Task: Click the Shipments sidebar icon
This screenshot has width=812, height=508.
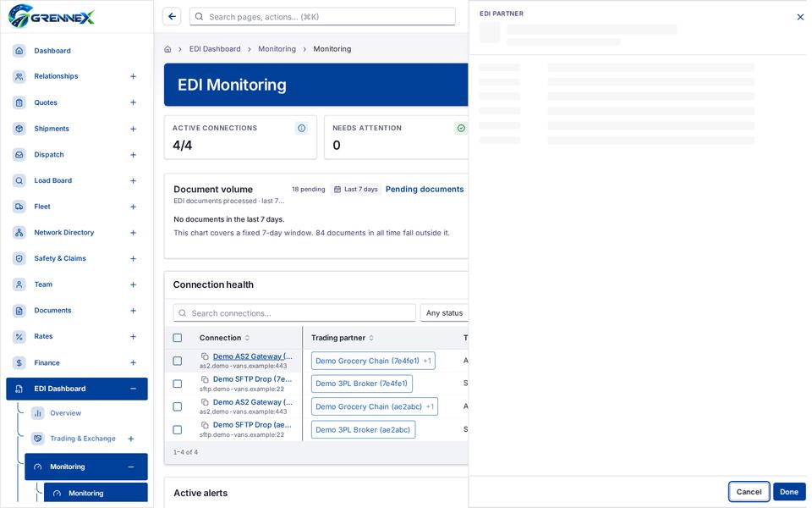Action: (x=19, y=129)
